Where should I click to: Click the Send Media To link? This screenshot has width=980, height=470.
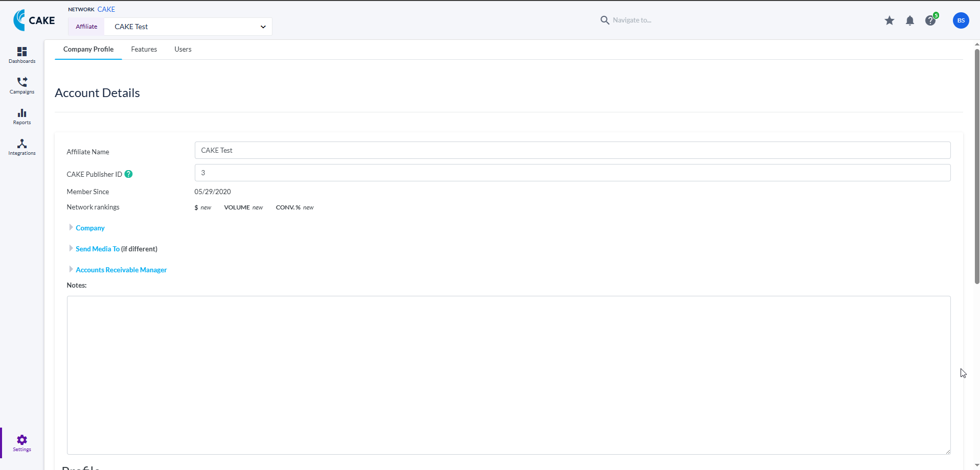(98, 249)
